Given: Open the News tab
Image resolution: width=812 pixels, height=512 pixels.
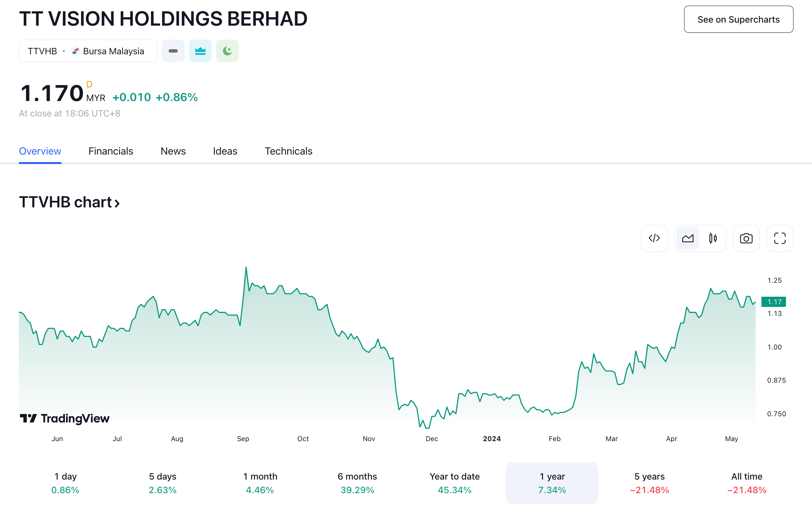Looking at the screenshot, I should click(173, 151).
